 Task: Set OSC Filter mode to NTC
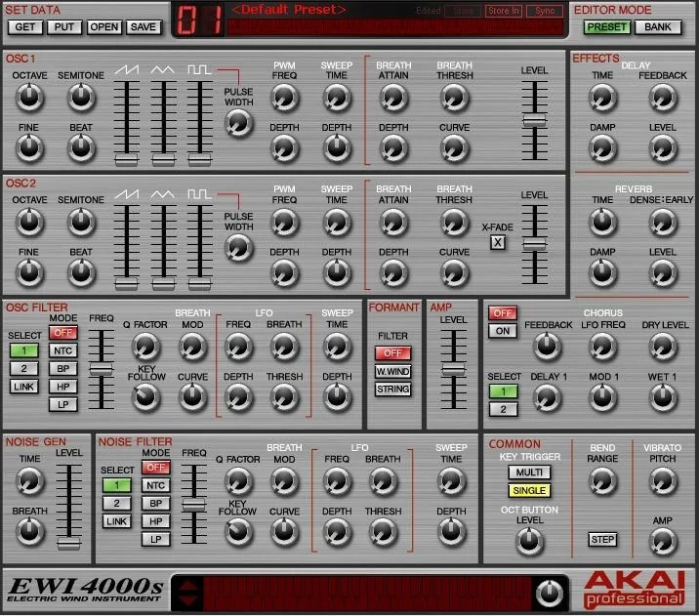pos(63,350)
